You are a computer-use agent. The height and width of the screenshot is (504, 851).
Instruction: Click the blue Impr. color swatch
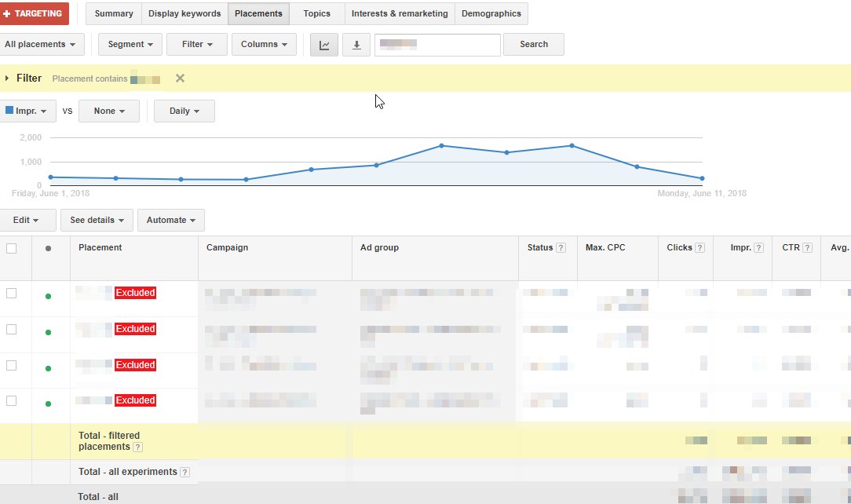(x=9, y=110)
